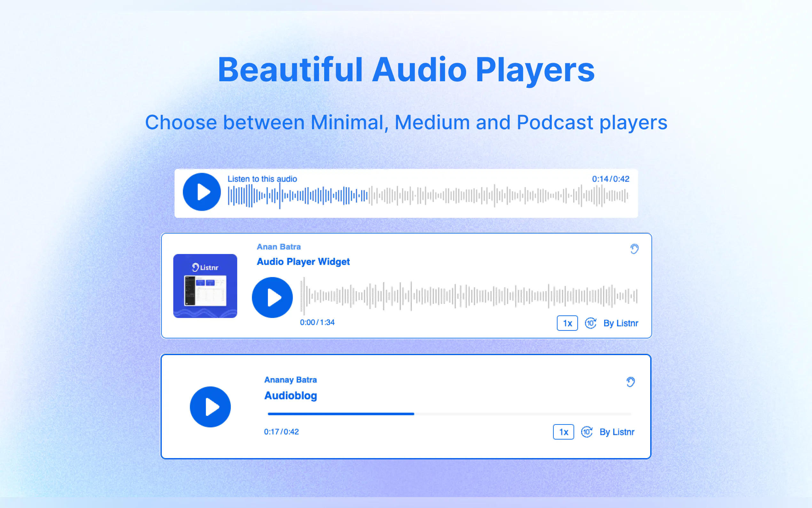
Task: Click the gray waveform in minimal player
Action: click(497, 195)
